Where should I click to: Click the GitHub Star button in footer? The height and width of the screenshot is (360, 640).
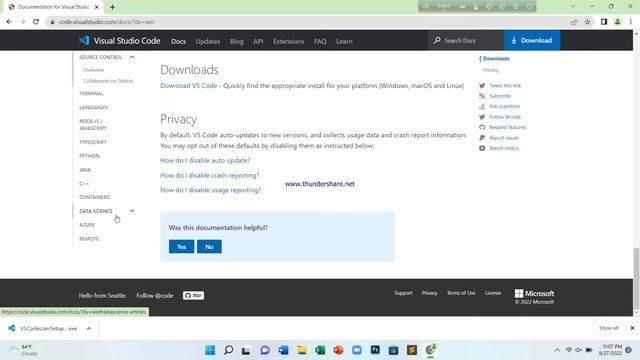pos(193,295)
